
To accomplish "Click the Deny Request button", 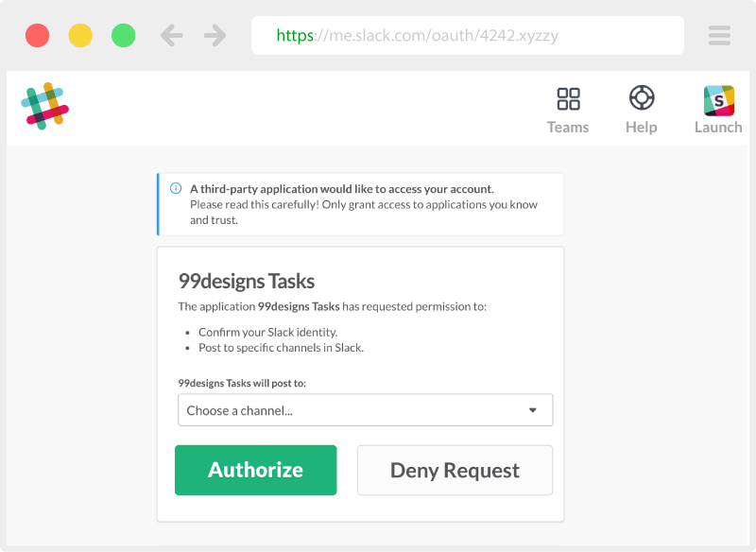I will click(x=455, y=470).
